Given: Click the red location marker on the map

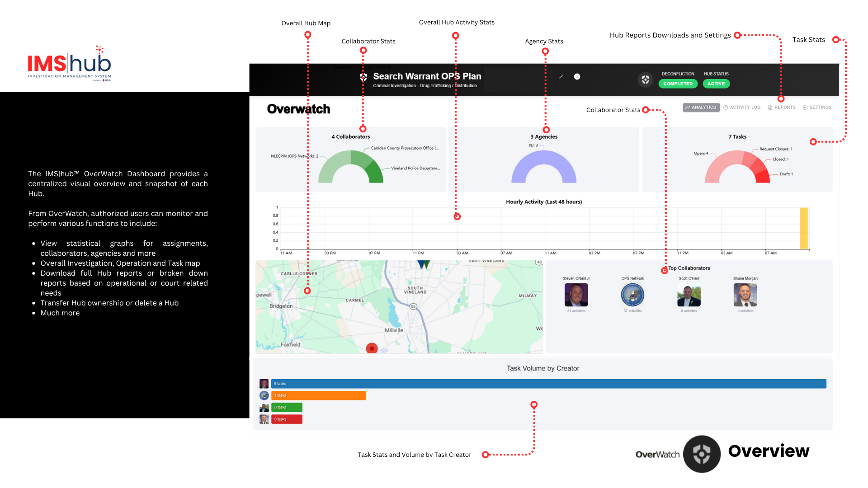Looking at the screenshot, I should (x=372, y=348).
